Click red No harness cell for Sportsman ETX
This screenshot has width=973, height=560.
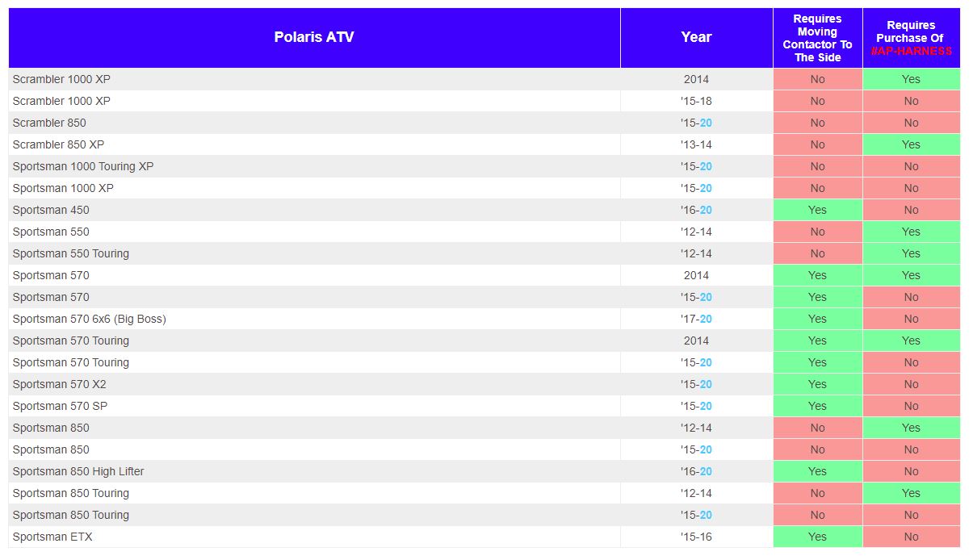pos(911,537)
